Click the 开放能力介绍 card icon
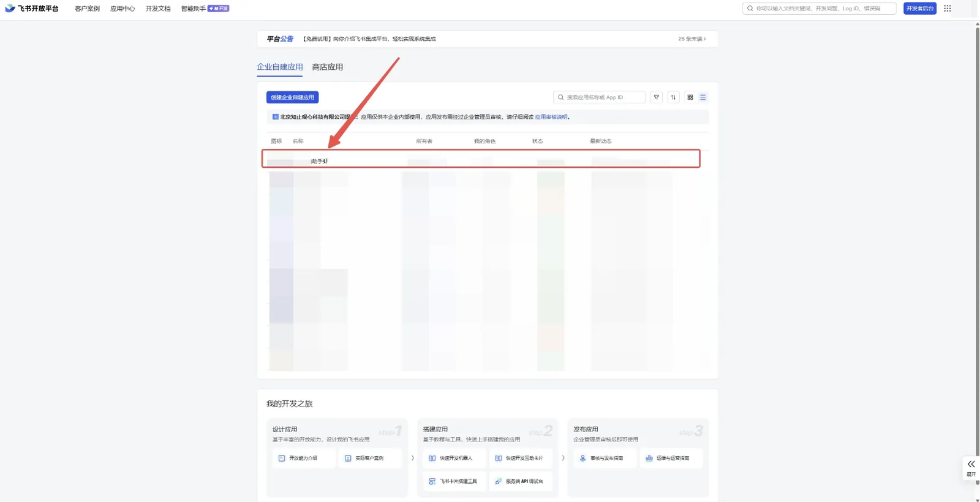The image size is (980, 502). (x=282, y=458)
